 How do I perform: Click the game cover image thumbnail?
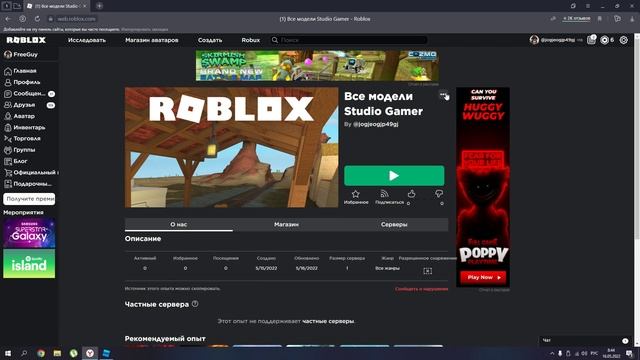(231, 147)
